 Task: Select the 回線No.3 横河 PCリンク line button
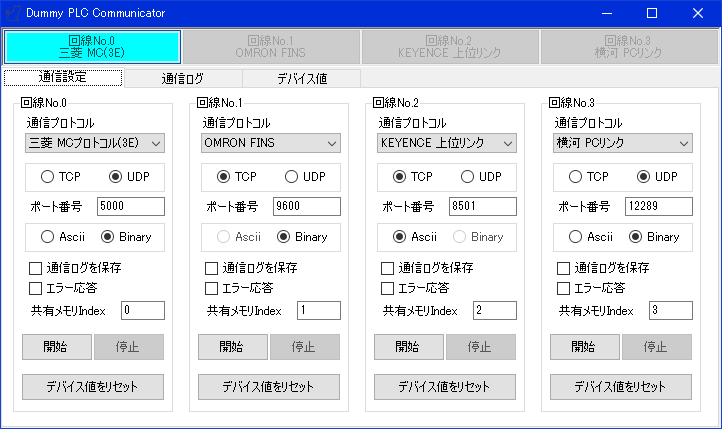click(629, 47)
